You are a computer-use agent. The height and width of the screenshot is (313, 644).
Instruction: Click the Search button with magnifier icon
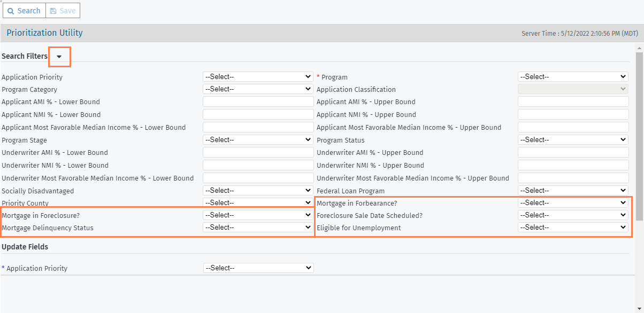24,11
